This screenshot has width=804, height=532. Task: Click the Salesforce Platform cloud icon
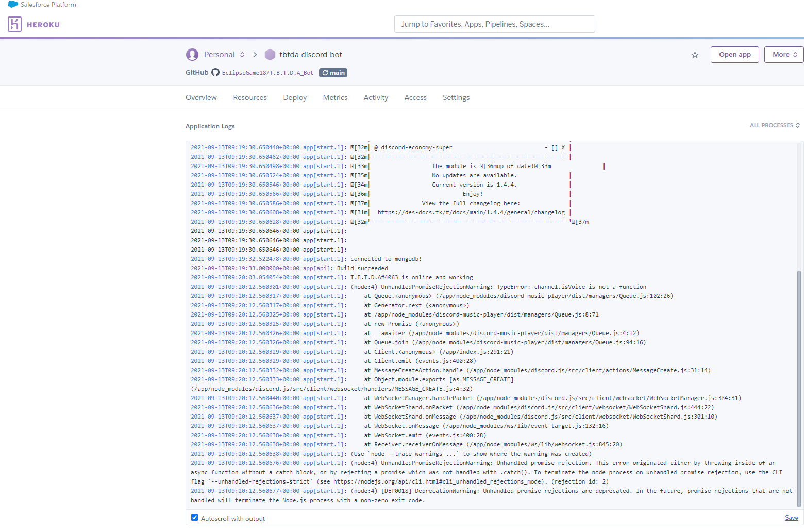tap(12, 4)
